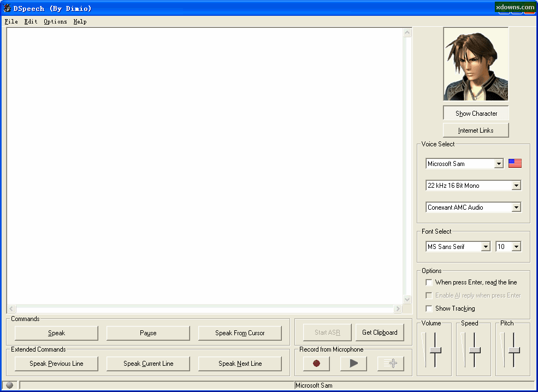Click the Get Clipboard button

(380, 332)
